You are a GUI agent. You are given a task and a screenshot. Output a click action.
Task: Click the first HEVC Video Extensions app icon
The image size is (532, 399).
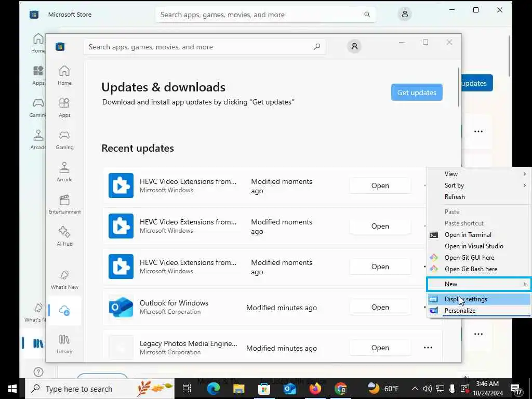121,185
